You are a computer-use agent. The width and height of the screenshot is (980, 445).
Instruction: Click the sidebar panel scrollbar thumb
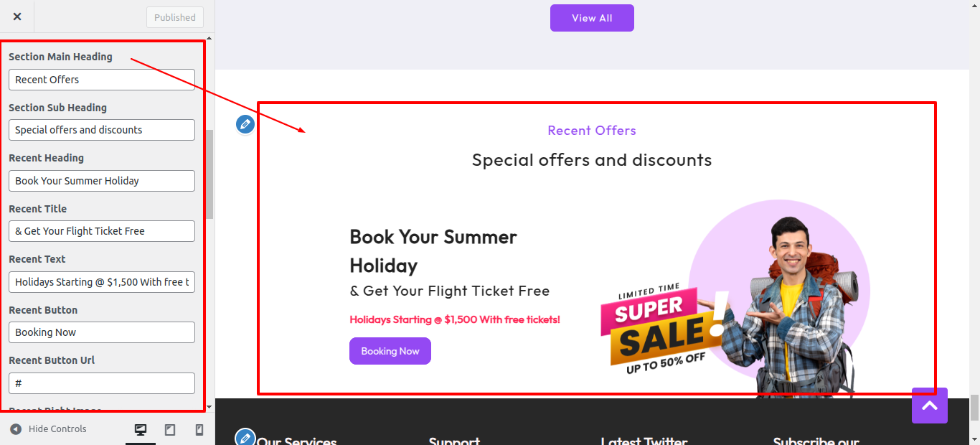209,174
